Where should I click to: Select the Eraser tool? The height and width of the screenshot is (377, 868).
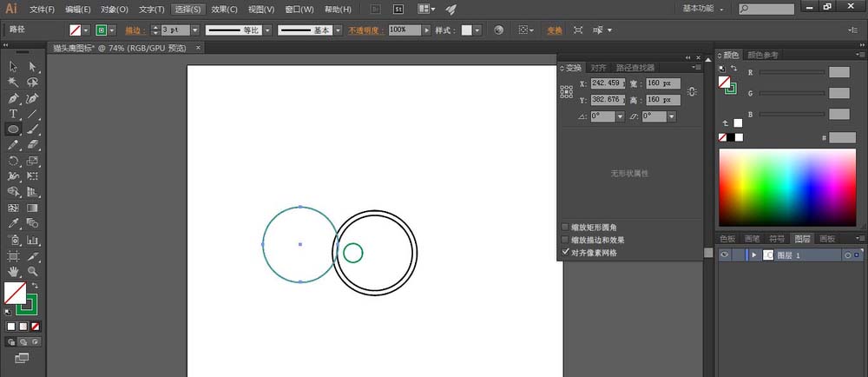[x=32, y=145]
